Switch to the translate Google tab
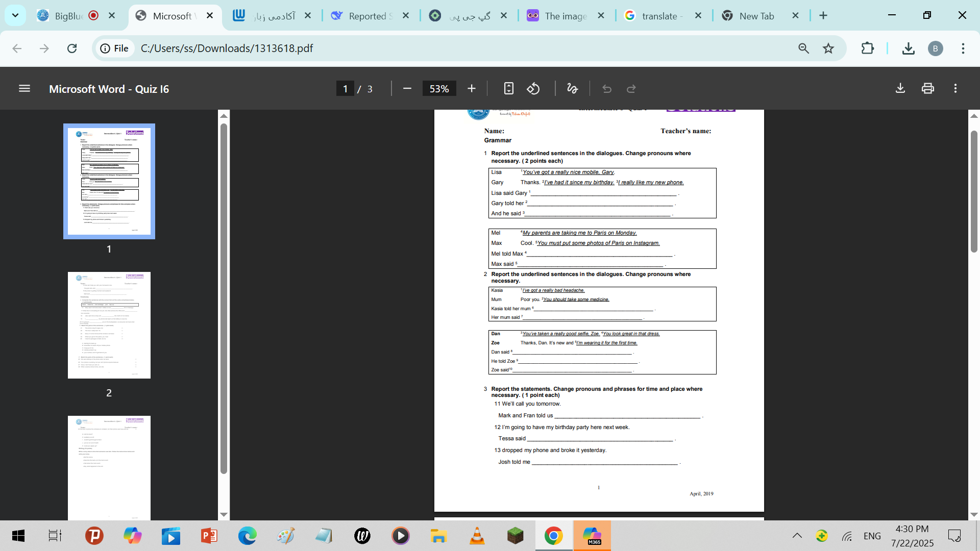This screenshot has width=980, height=551. [x=658, y=16]
